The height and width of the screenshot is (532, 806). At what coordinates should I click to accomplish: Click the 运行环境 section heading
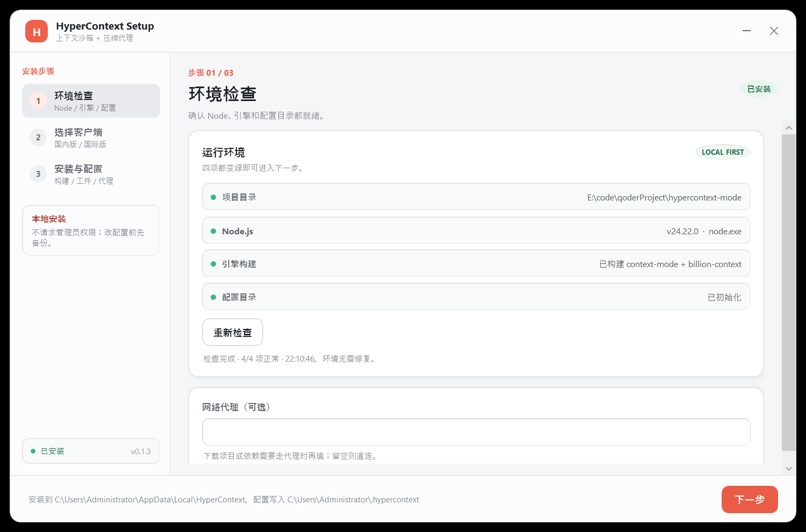click(224, 153)
